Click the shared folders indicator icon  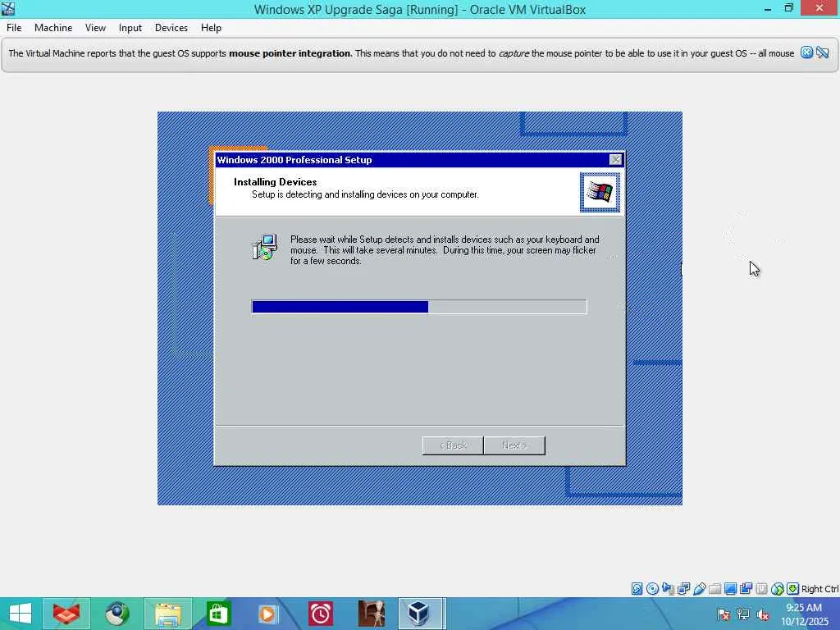[x=714, y=589]
